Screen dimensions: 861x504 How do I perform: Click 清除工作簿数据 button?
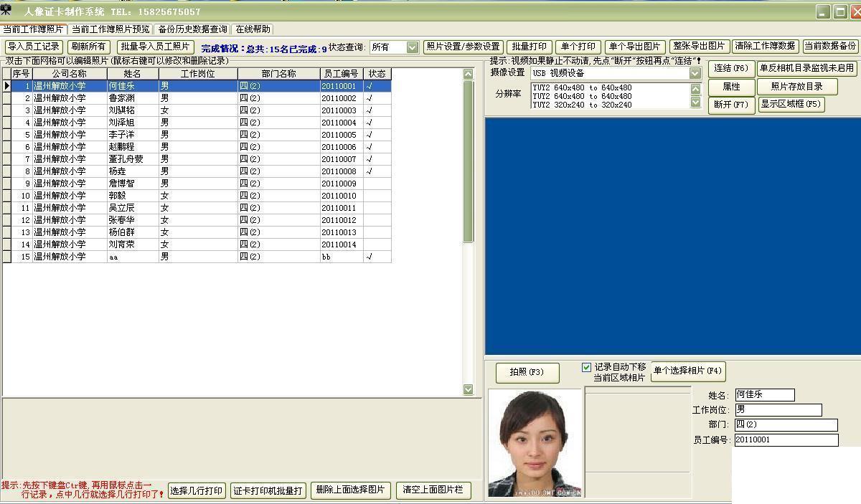[x=766, y=46]
